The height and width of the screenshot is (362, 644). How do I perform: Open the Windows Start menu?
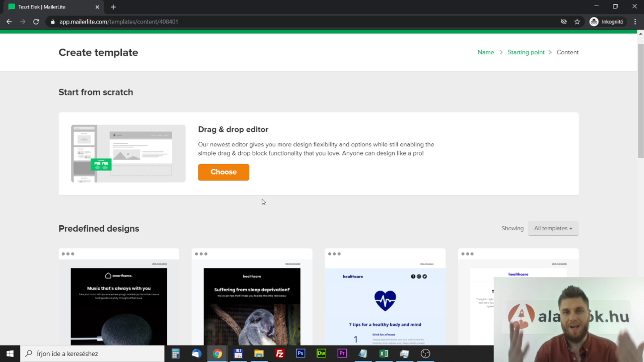(x=10, y=354)
